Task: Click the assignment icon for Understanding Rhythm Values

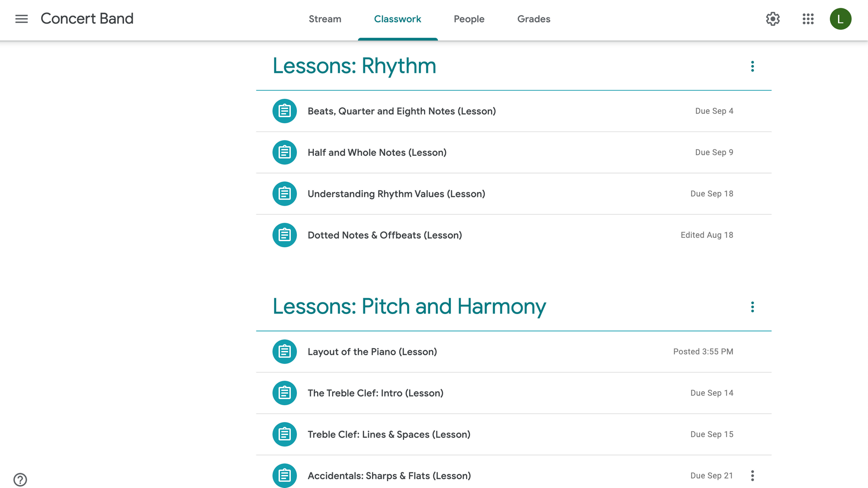Action: pos(284,193)
